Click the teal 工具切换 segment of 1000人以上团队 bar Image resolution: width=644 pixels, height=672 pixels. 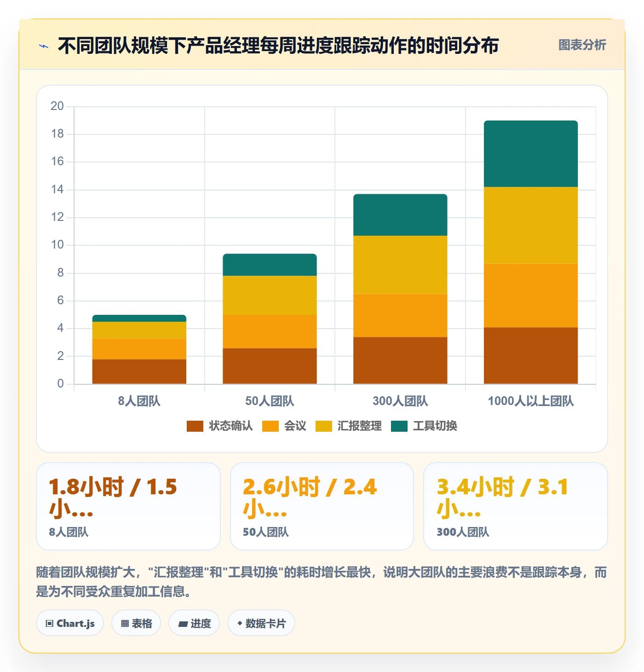pos(531,154)
